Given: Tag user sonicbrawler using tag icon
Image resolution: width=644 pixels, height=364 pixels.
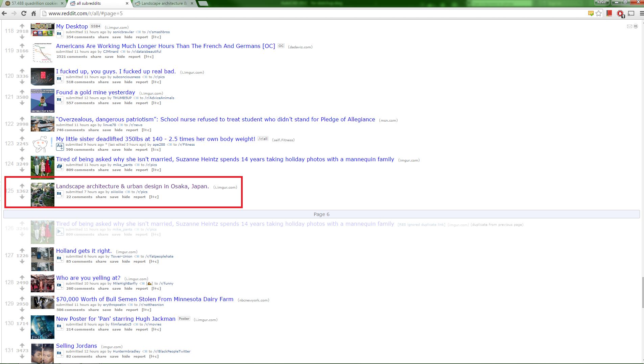Looking at the screenshot, I should tap(138, 32).
